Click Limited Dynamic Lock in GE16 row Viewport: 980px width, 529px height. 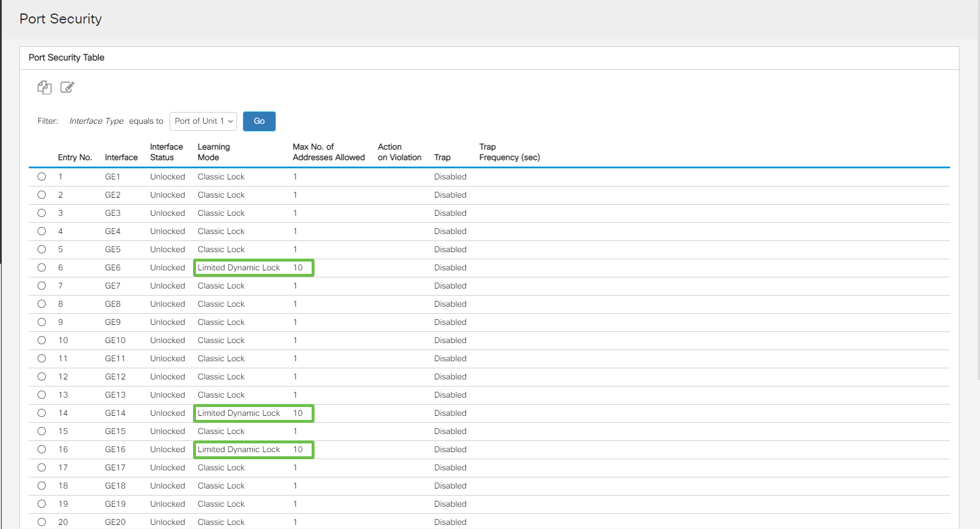(x=239, y=449)
